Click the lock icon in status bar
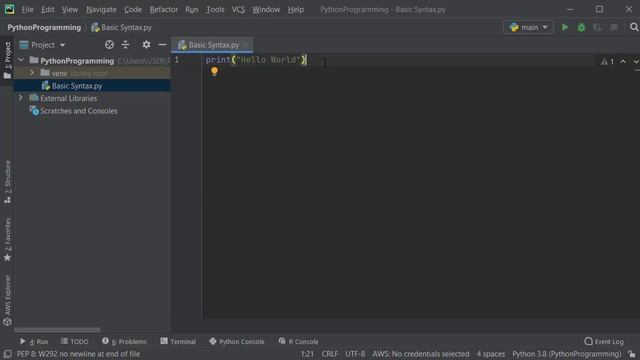 (x=632, y=354)
